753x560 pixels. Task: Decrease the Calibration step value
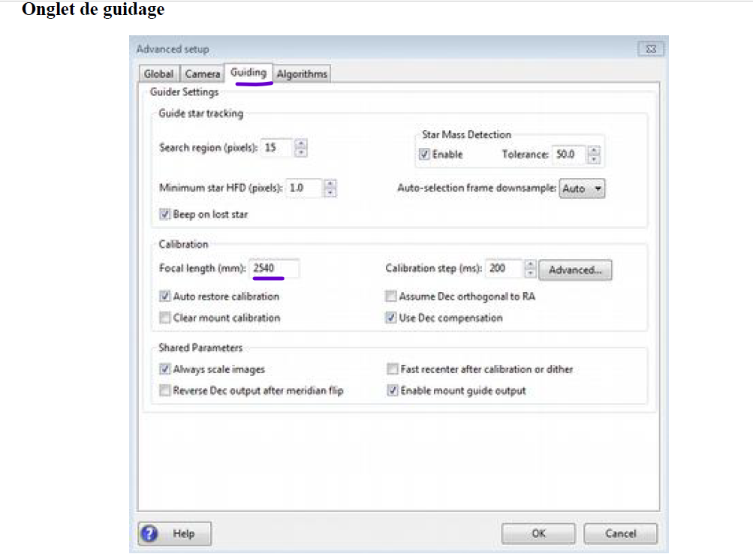(530, 273)
